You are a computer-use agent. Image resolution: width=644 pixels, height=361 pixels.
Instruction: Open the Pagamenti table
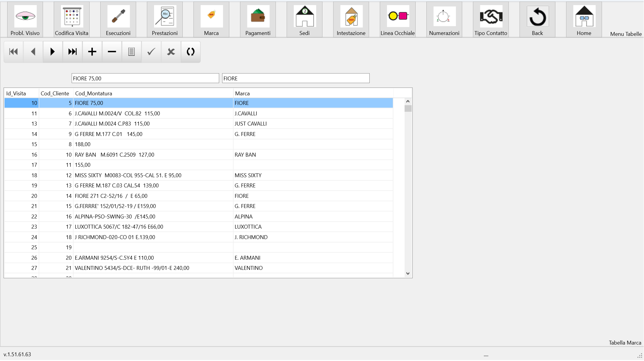click(258, 19)
